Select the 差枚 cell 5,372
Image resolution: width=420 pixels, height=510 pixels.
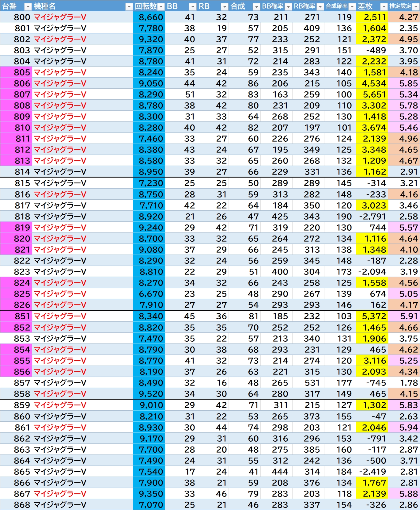372,316
